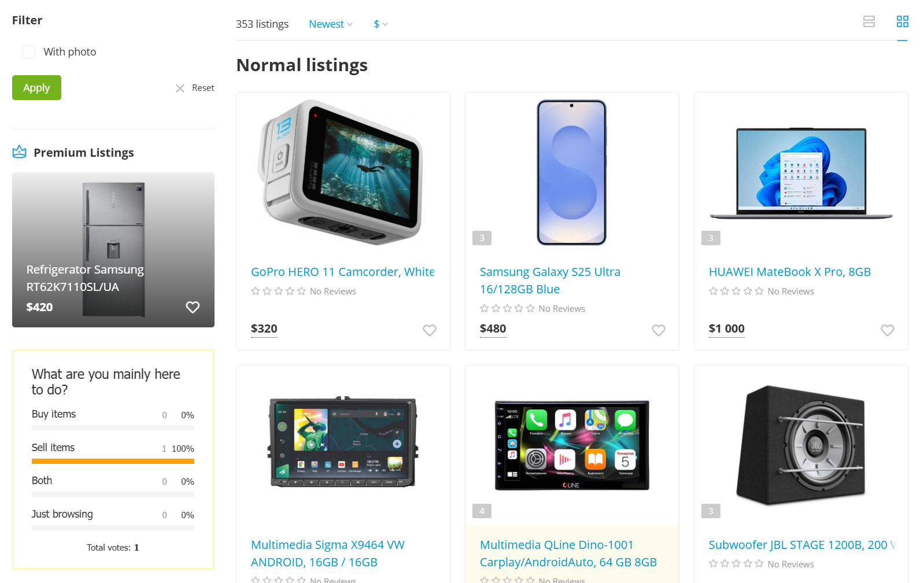Open the GoPro HERO 11 Camcorder link

coord(342,272)
